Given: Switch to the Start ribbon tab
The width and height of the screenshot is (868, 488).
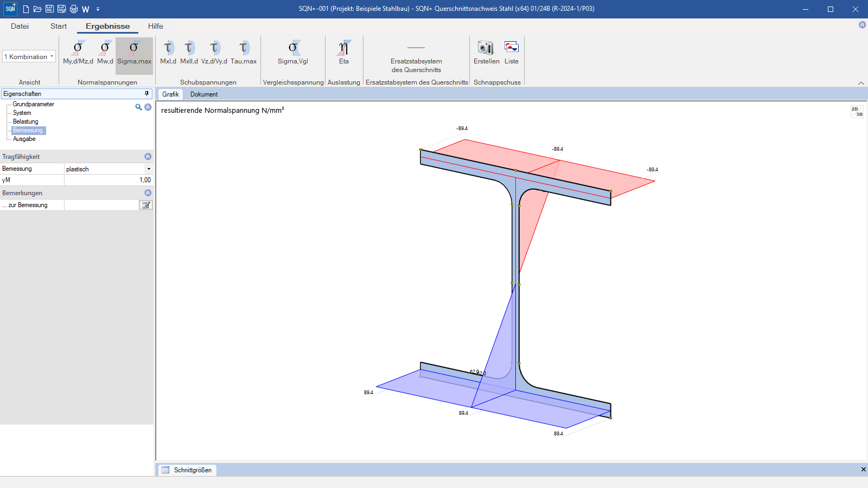Looking at the screenshot, I should coord(59,26).
